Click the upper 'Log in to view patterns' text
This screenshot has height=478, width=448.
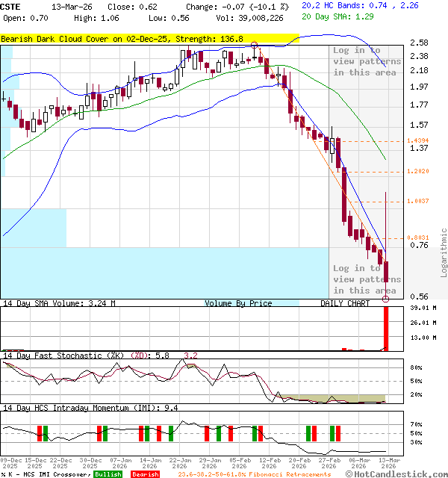(367, 61)
